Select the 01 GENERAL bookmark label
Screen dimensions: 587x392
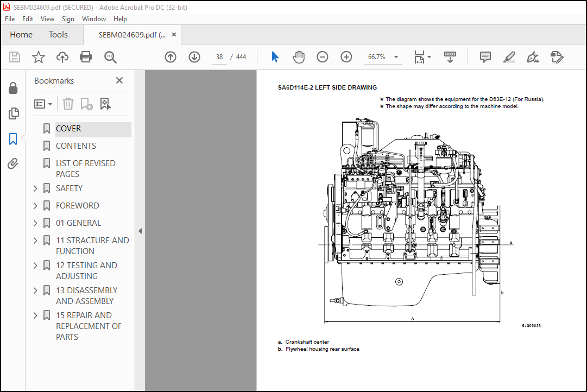coord(79,223)
